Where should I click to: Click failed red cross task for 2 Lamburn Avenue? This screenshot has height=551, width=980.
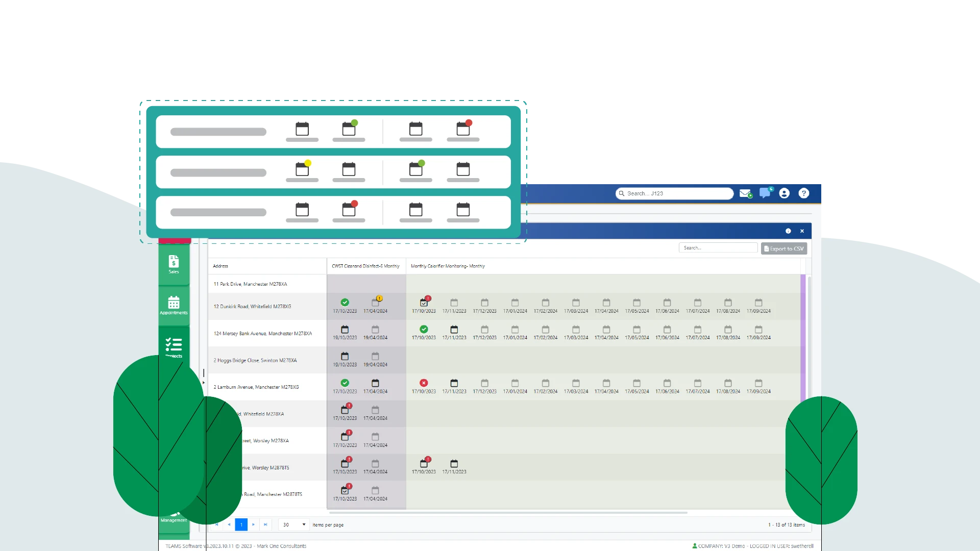tap(424, 383)
